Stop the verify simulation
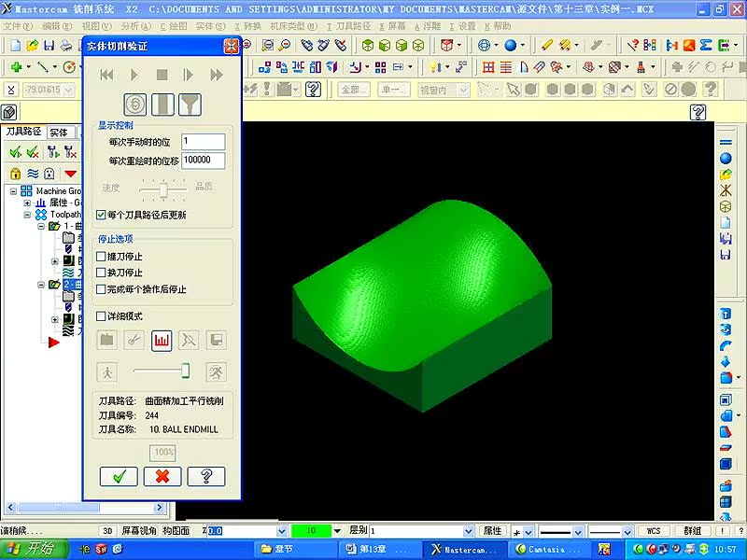The image size is (747, 560). click(x=162, y=75)
